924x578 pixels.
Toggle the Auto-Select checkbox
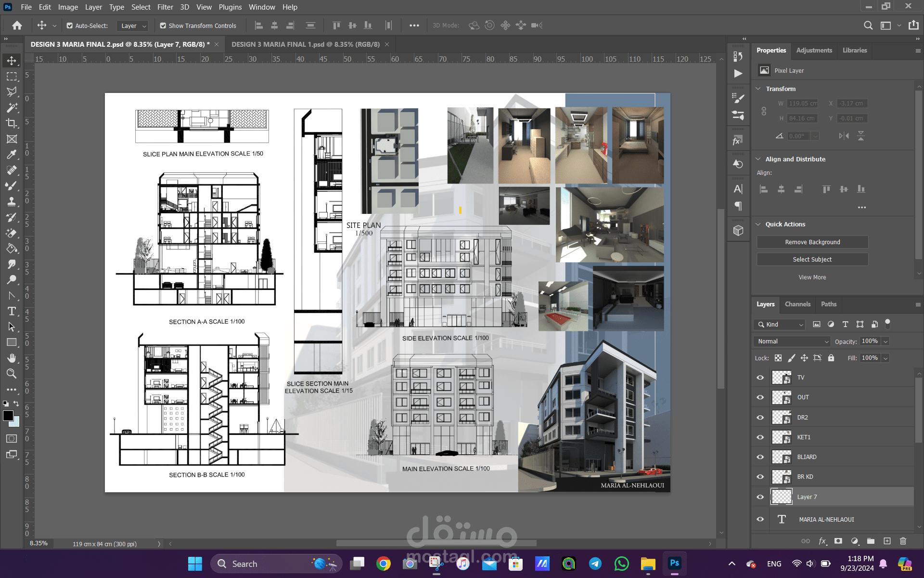70,26
